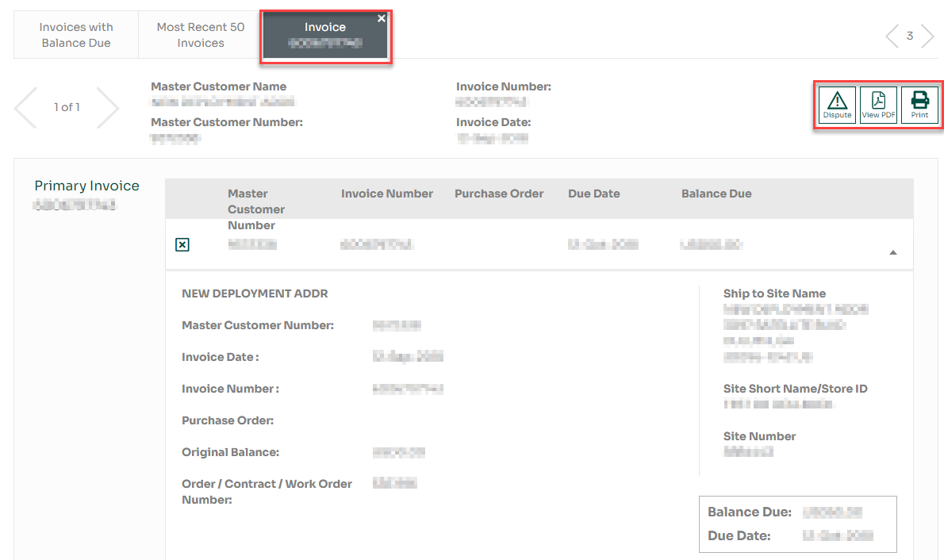The height and width of the screenshot is (560, 944).
Task: Open the Most Recent 50 Invoices tab
Action: point(199,34)
